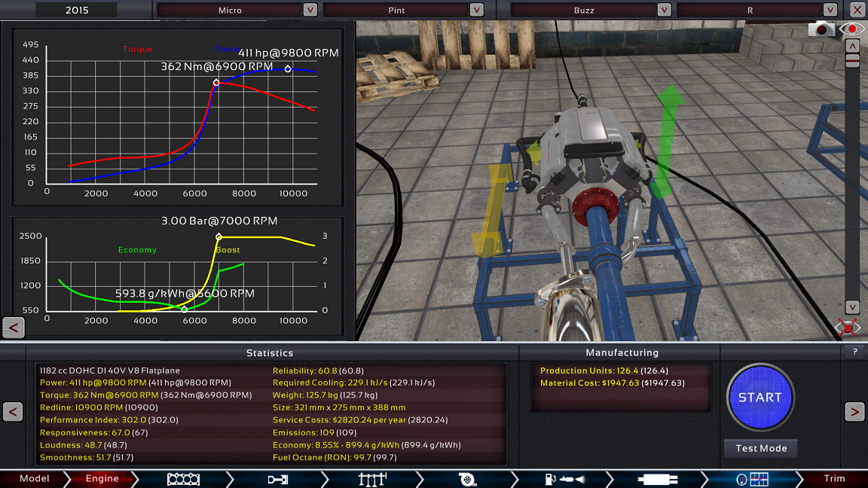Go to next page with right arrow
The image size is (868, 488).
click(854, 412)
